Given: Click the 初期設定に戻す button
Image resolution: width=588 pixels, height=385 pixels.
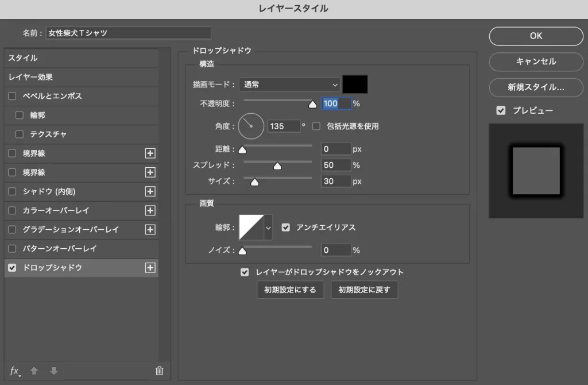Looking at the screenshot, I should [x=364, y=290].
